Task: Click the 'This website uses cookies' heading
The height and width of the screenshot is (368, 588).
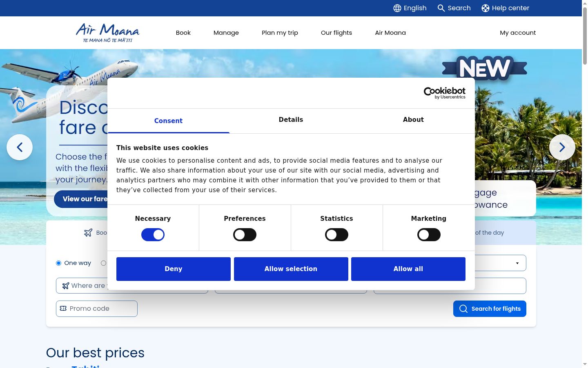Action: click(162, 148)
